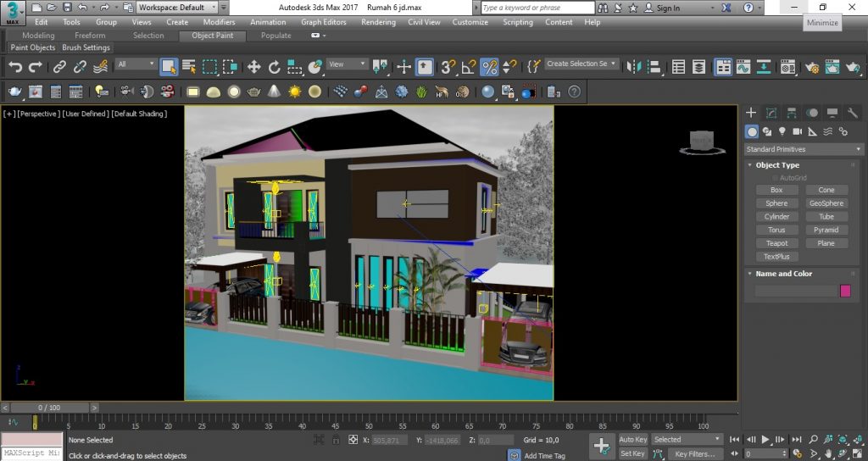
Task: Switch to the Modify panel icon
Action: coord(771,113)
